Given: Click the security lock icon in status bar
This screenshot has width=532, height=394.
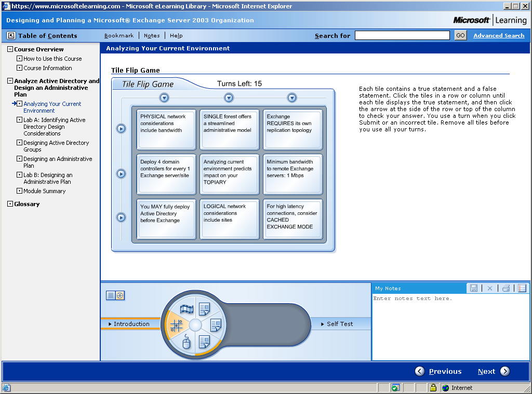Looking at the screenshot, I should pos(433,388).
